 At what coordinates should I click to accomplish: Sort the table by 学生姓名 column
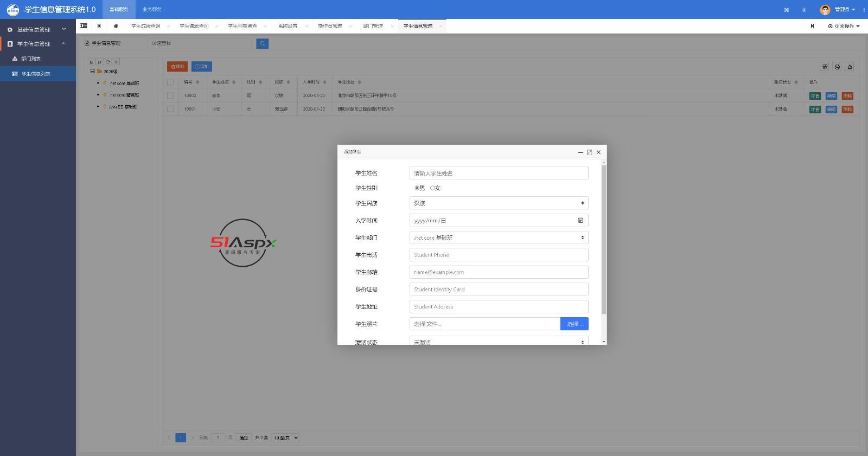(x=234, y=82)
